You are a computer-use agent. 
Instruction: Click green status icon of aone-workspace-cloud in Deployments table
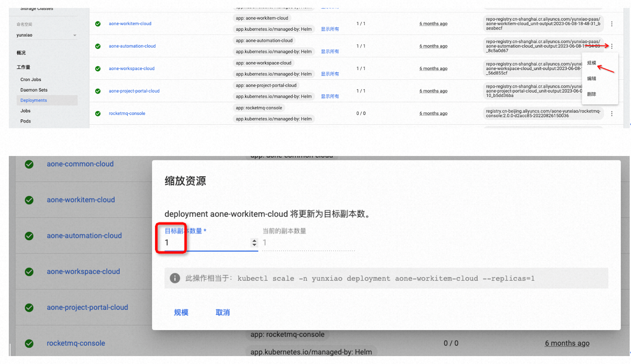[98, 69]
